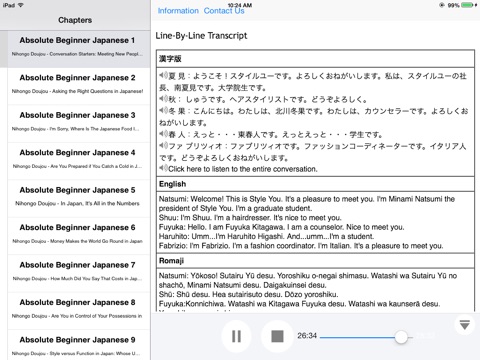Play Fuyuka's Japanese line speaker icon
Image resolution: width=480 pixels, height=360 pixels.
[163, 110]
